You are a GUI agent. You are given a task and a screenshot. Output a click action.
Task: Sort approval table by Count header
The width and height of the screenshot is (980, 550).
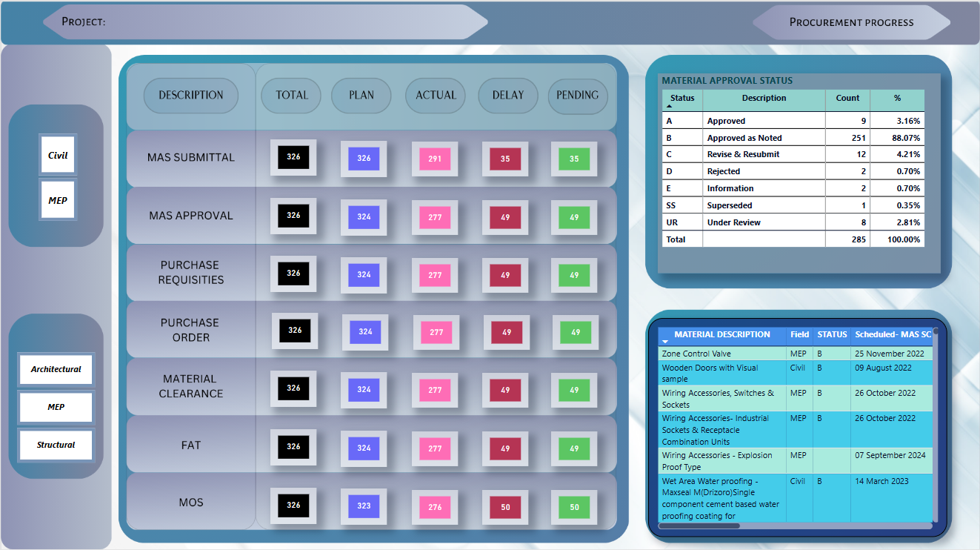pyautogui.click(x=847, y=101)
